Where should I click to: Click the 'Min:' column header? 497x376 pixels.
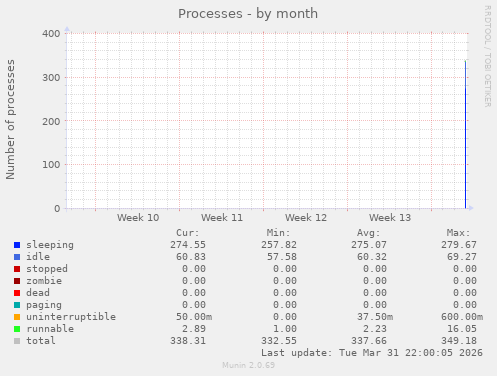coord(278,233)
